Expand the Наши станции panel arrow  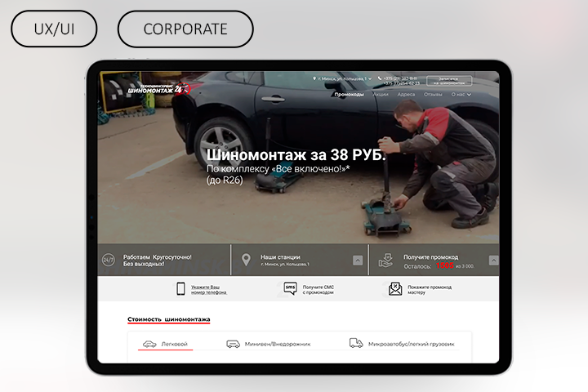pyautogui.click(x=358, y=261)
